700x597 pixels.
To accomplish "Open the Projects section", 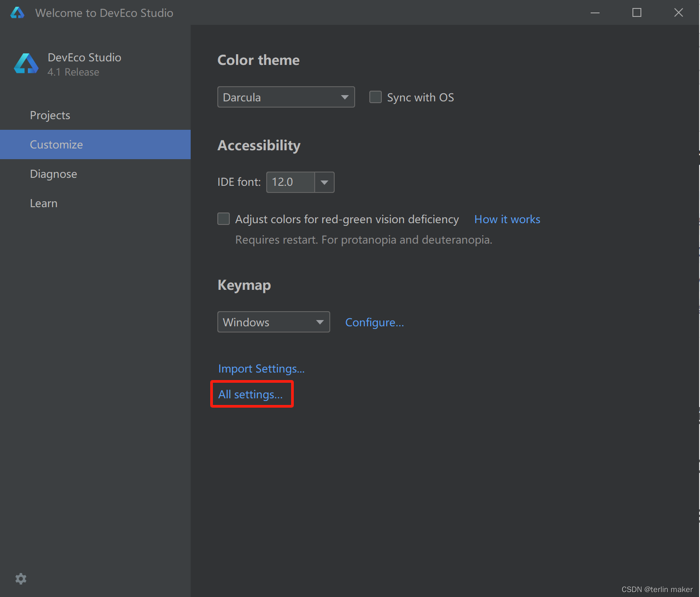I will point(95,115).
